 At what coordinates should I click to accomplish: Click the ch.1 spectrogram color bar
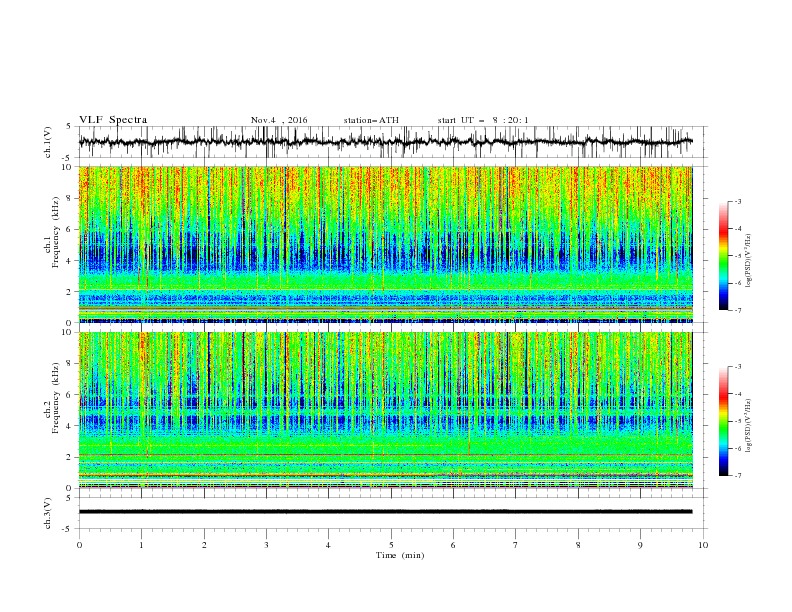coord(724,256)
